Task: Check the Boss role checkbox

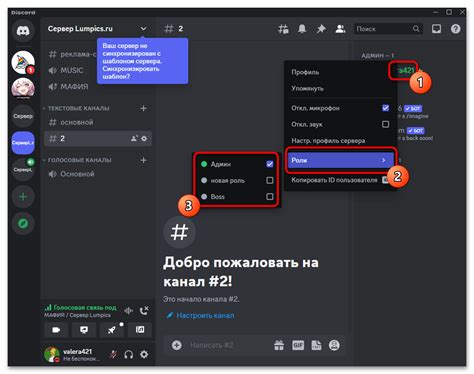Action: [270, 197]
